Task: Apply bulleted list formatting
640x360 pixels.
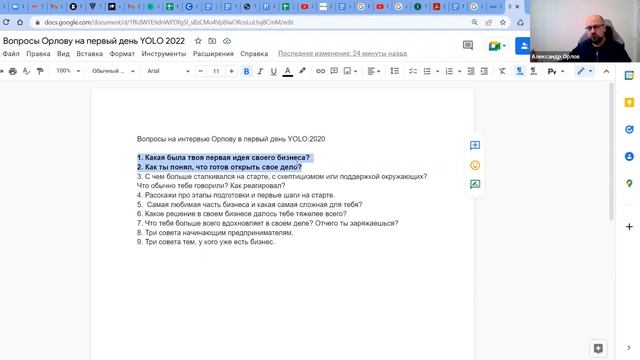Action: click(427, 71)
